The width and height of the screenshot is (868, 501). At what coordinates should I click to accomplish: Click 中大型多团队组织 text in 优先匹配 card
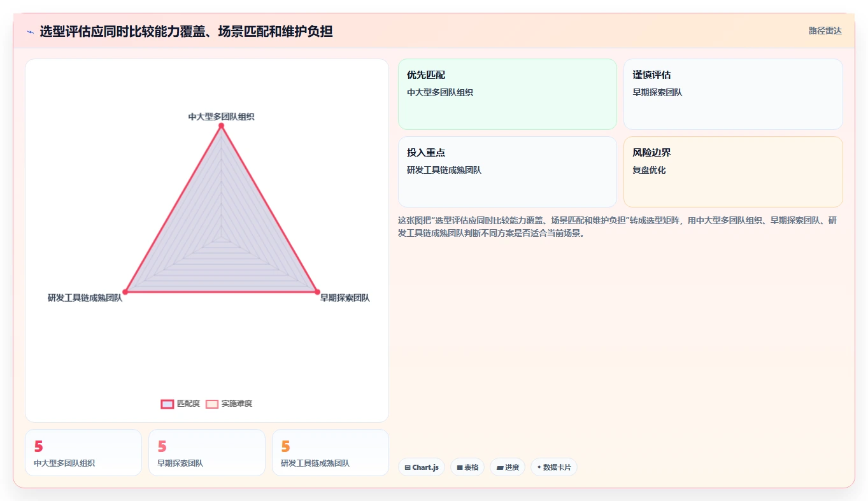click(x=440, y=93)
